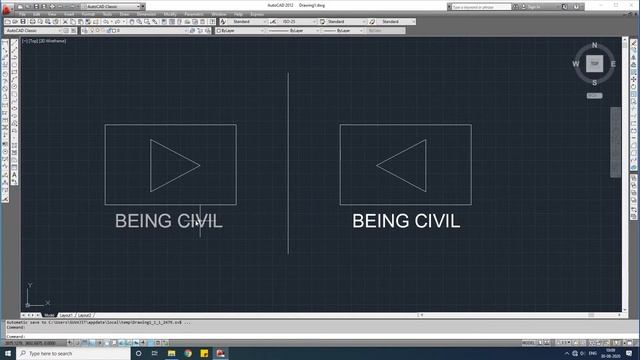Open Table Style manager icon
This screenshot has width=640, height=360.
coord(322,22)
